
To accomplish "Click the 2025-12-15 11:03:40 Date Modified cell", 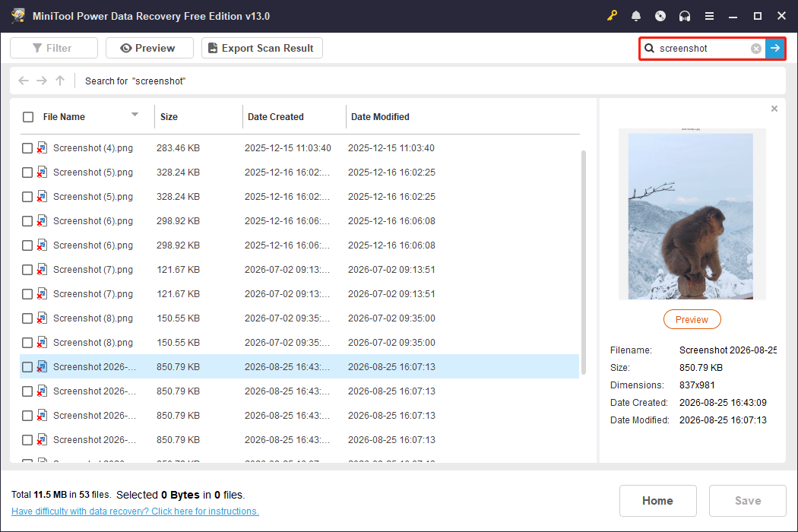I will coord(391,148).
